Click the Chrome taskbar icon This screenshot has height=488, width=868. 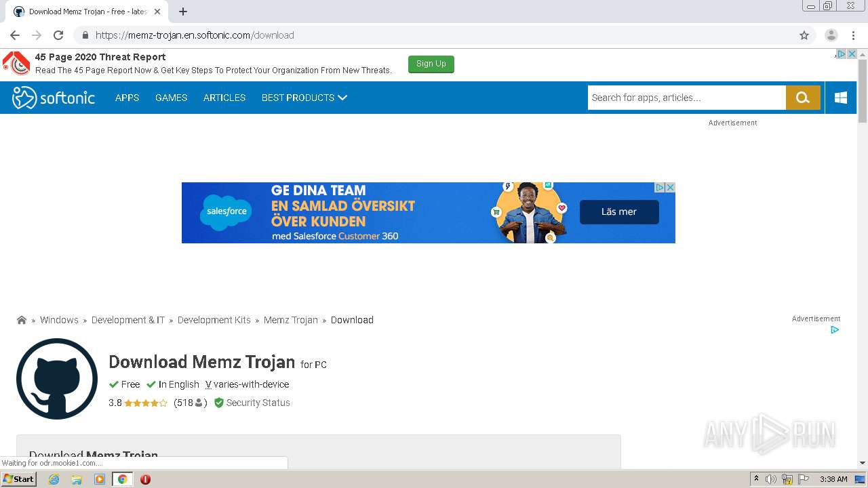click(x=123, y=479)
